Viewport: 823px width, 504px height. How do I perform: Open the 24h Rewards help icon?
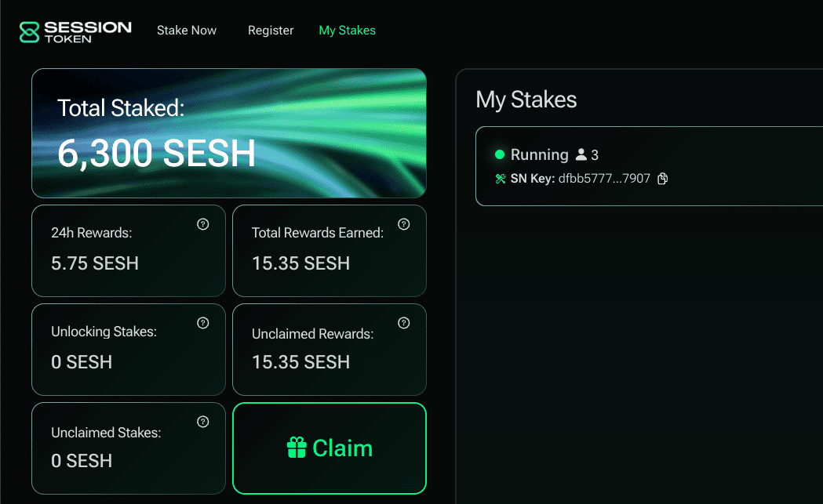[202, 224]
